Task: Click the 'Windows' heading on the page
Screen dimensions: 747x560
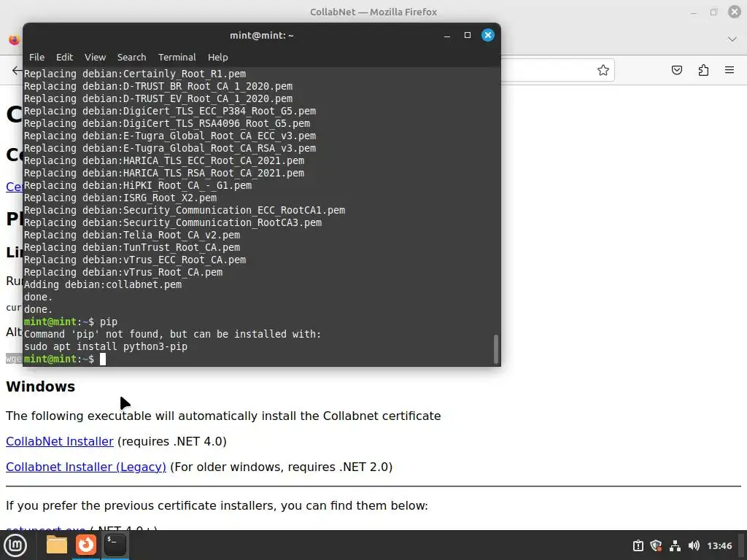Action: 41,386
